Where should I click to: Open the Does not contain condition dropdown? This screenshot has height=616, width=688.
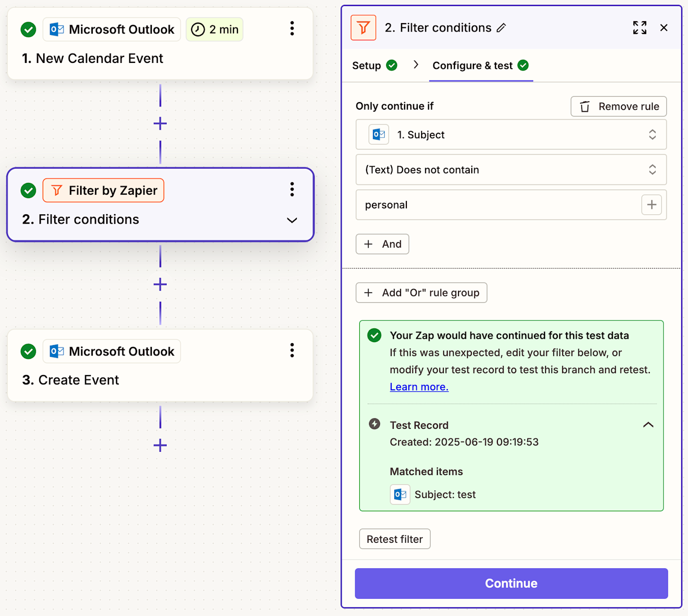click(x=511, y=170)
